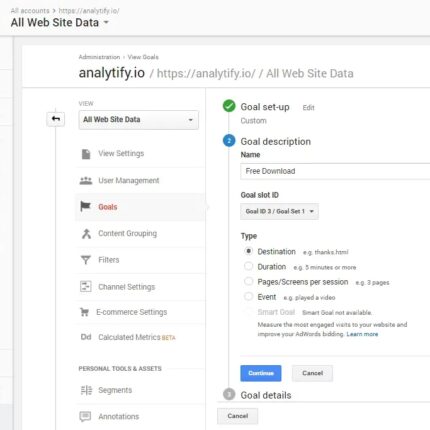The height and width of the screenshot is (430, 430).
Task: Select the Goals flag icon
Action: [85, 206]
